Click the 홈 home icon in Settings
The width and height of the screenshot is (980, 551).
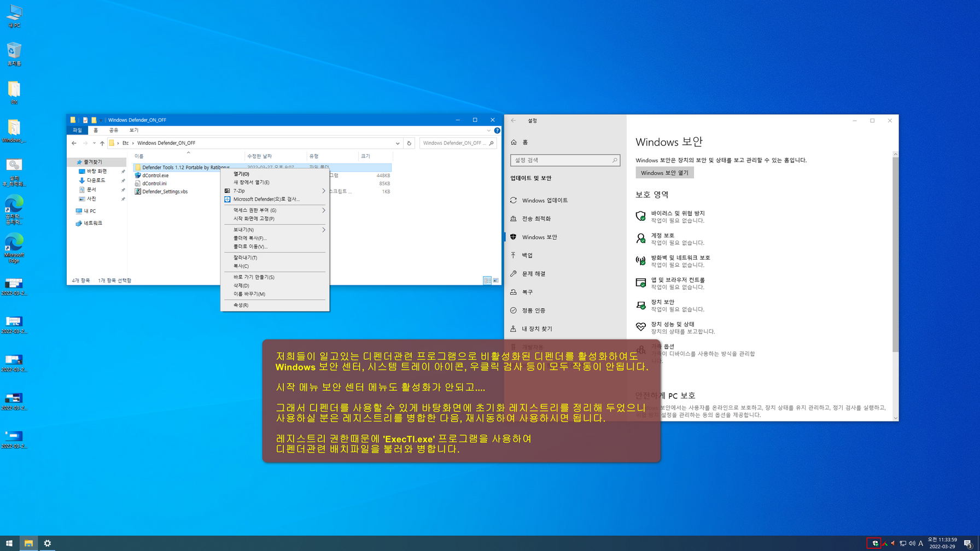pyautogui.click(x=514, y=142)
